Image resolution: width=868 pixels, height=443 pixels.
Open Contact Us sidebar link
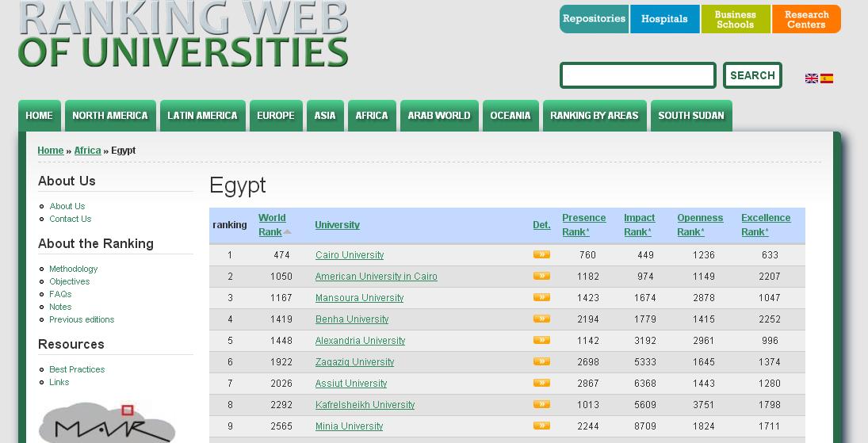(x=71, y=219)
